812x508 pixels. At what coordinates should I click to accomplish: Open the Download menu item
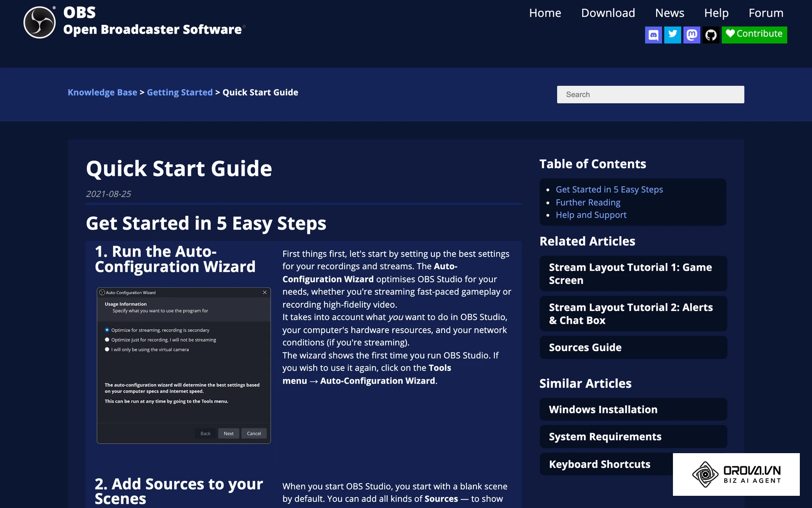608,13
